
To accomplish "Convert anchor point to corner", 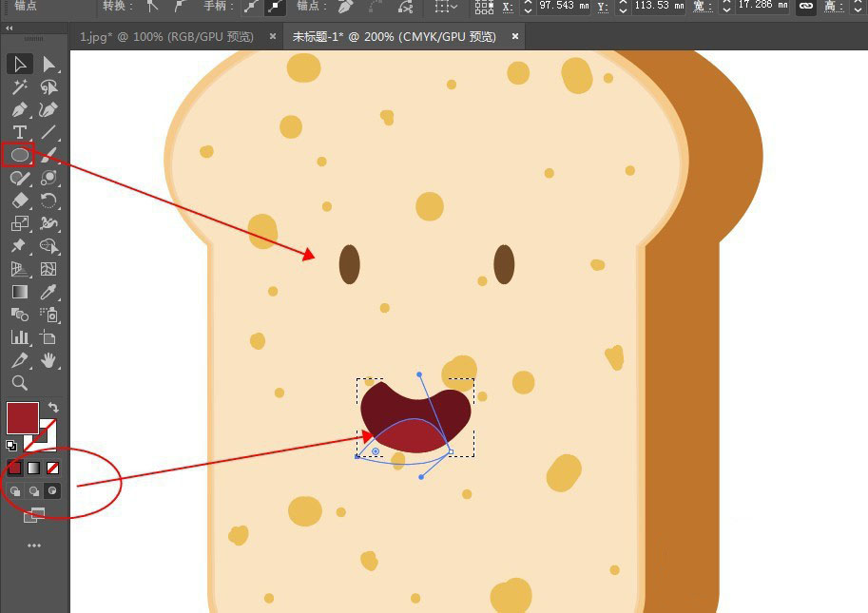I will click(x=152, y=6).
